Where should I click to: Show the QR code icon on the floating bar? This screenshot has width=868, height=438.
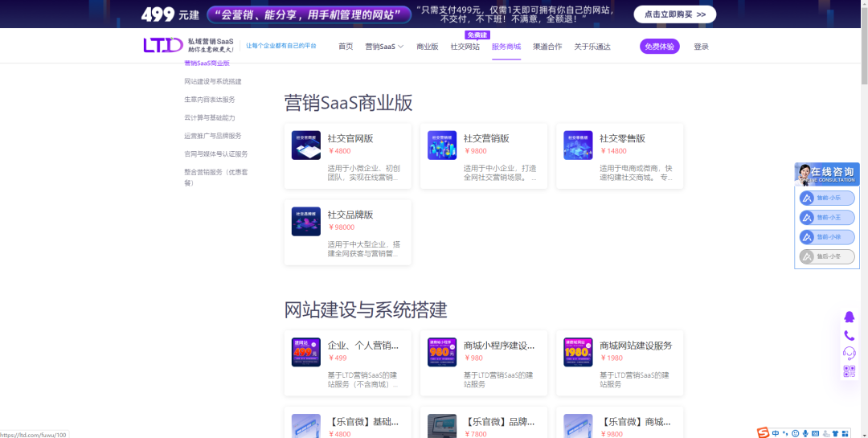(849, 371)
